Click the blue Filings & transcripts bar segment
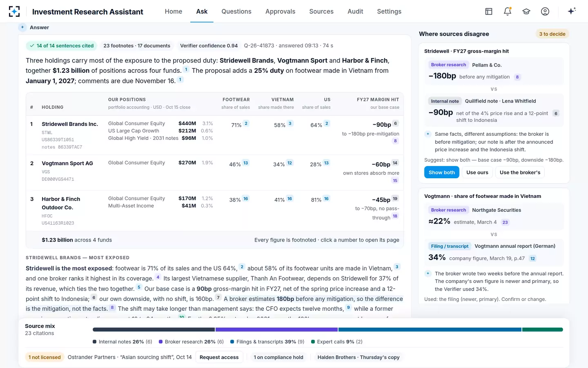The width and height of the screenshot is (588, 368). click(430, 330)
